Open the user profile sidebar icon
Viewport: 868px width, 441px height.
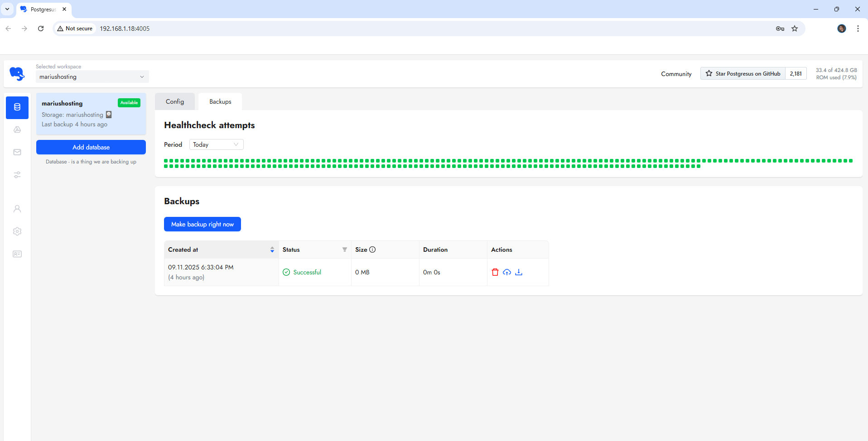(x=17, y=209)
